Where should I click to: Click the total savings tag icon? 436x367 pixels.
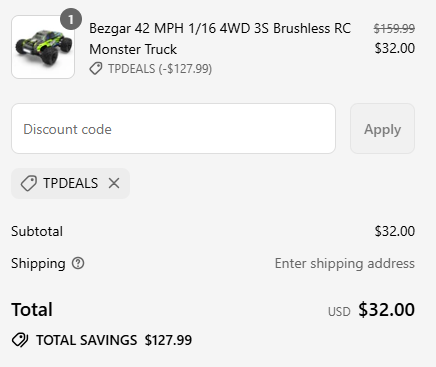pyautogui.click(x=20, y=340)
